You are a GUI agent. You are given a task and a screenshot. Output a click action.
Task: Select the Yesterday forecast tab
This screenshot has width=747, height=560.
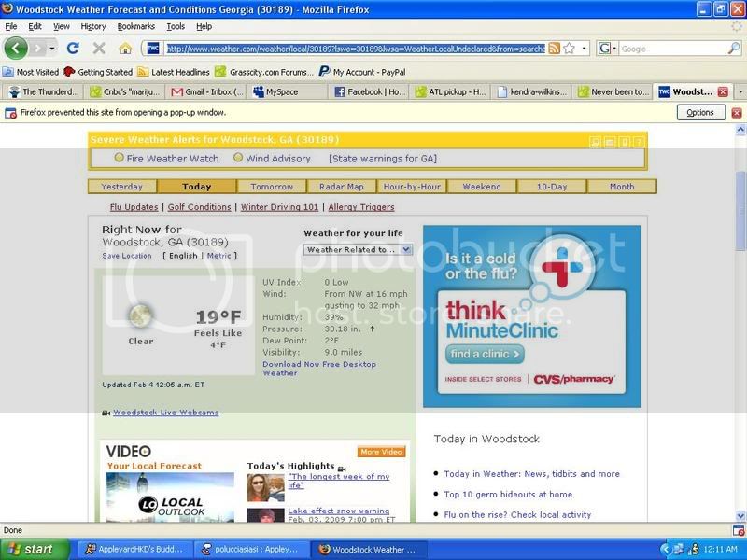(x=122, y=187)
